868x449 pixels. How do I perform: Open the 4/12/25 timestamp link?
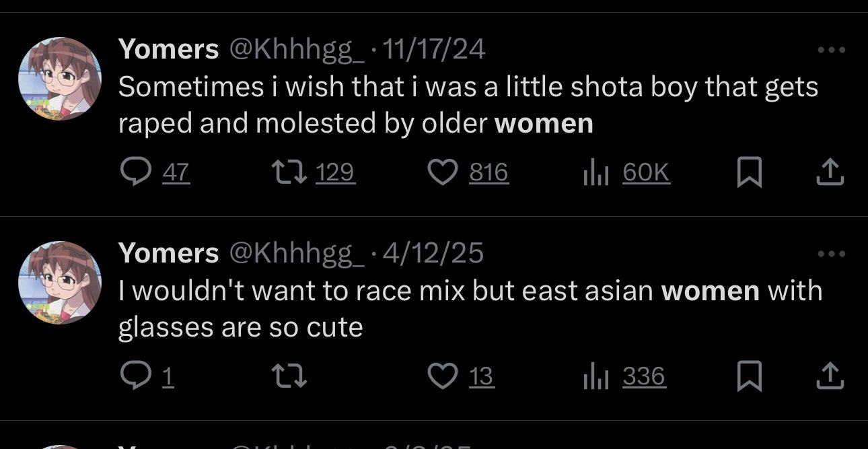click(433, 253)
